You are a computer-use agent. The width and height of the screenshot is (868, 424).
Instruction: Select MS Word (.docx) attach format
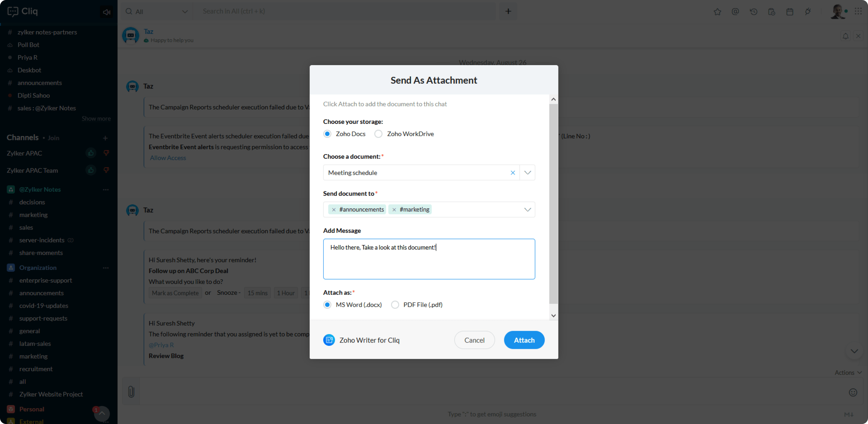click(327, 305)
